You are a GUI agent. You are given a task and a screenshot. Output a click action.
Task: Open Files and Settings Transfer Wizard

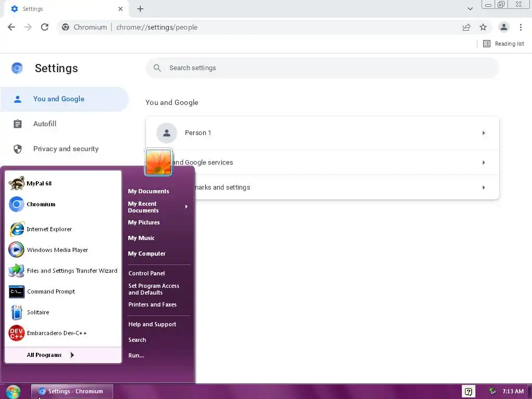tap(63, 271)
